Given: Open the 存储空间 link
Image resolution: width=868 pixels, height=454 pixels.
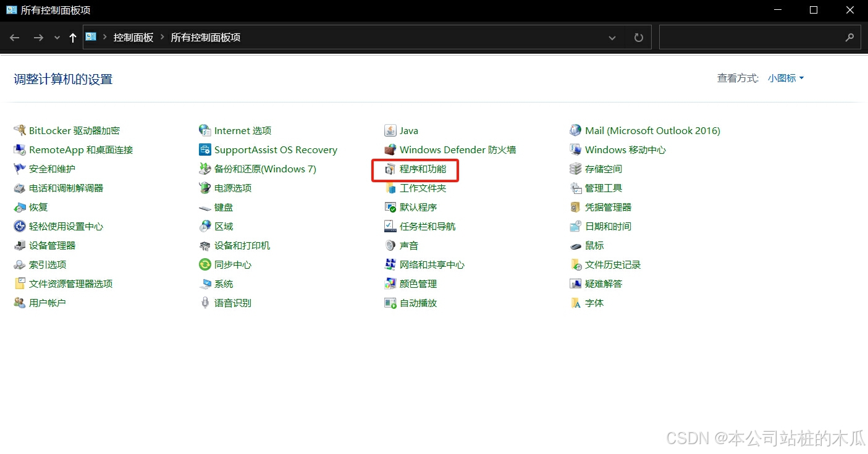Looking at the screenshot, I should tap(604, 169).
